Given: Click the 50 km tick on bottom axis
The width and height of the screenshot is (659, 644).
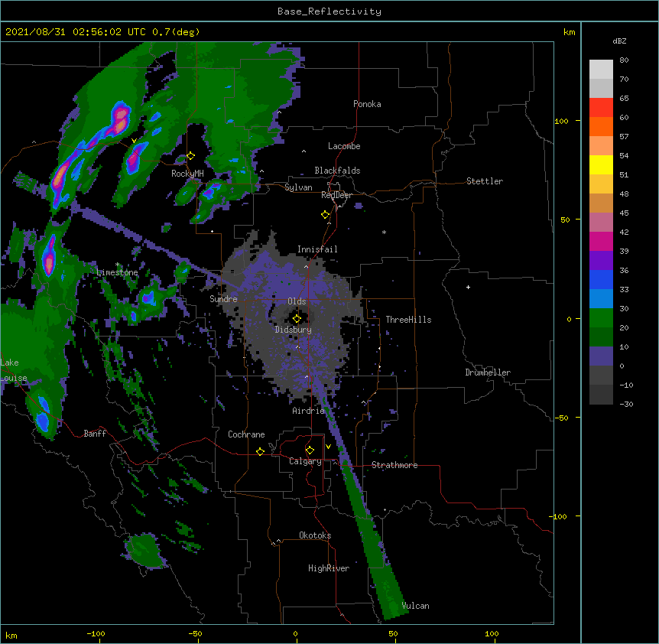Looking at the screenshot, I should [x=393, y=634].
